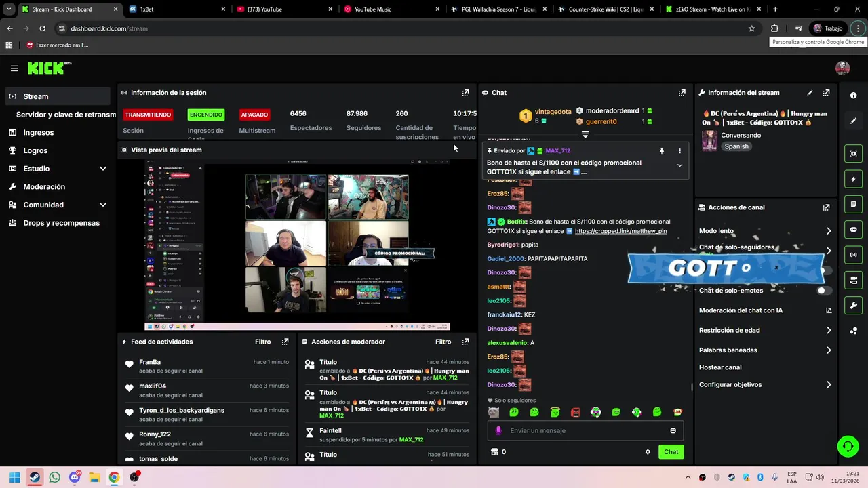Click the lightning bolt icon in right sidebar
Image resolution: width=868 pixels, height=488 pixels.
tap(853, 180)
